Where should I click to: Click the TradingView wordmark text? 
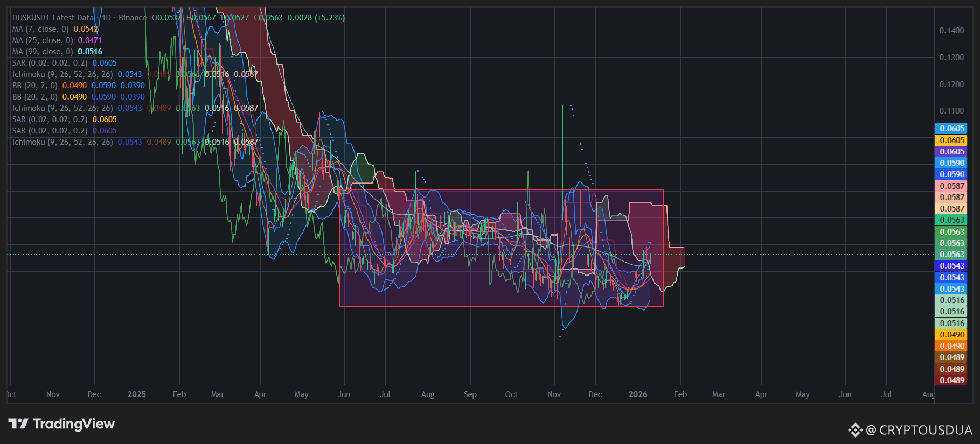tap(74, 424)
